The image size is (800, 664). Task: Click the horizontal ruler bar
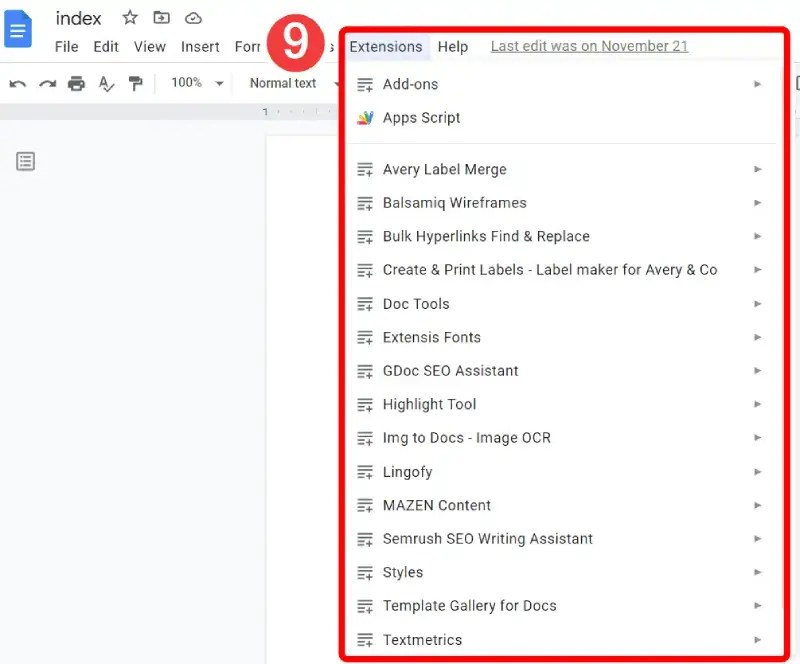[168, 112]
